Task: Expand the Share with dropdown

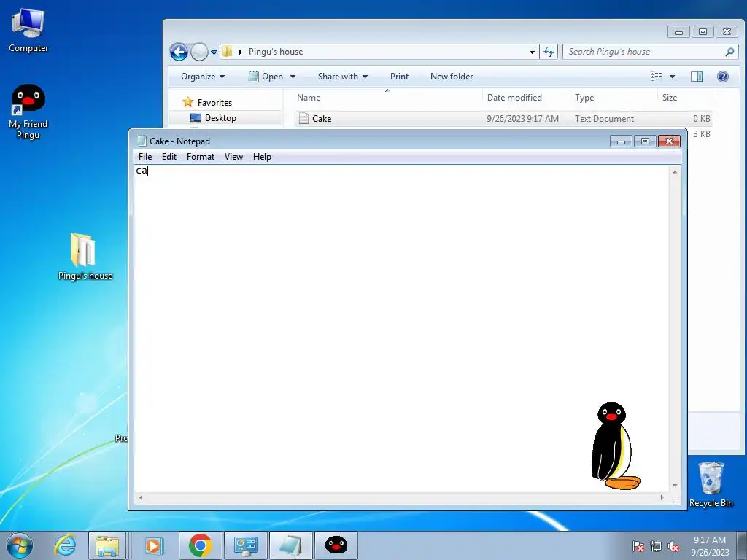Action: [x=343, y=76]
